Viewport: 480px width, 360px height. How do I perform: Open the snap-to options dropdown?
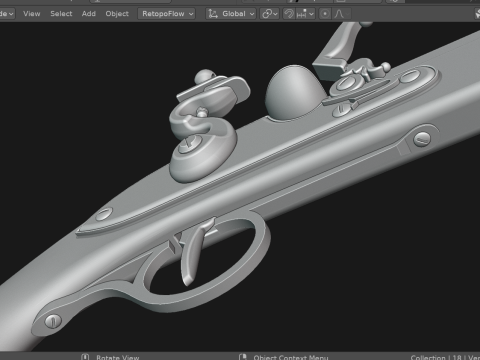point(305,14)
